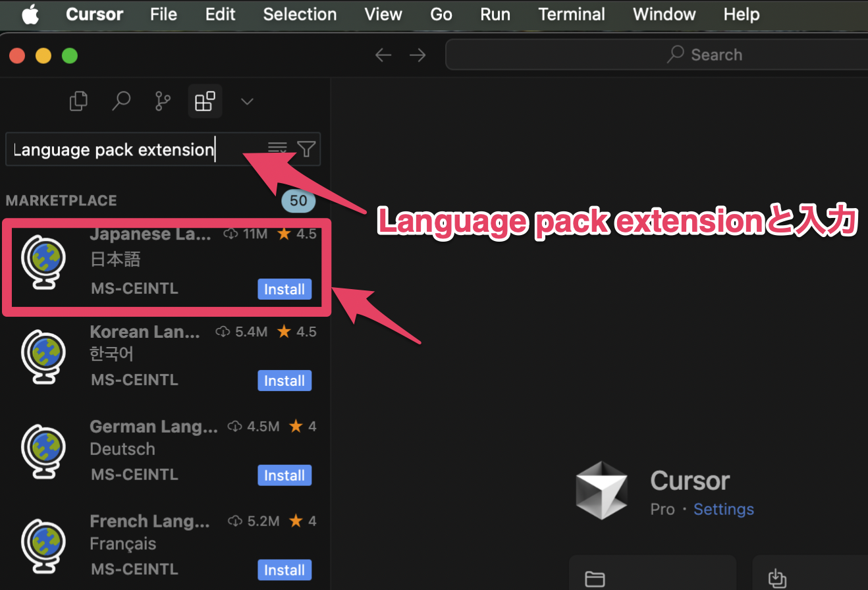Click the open folder card icon
The height and width of the screenshot is (590, 868).
point(595,579)
